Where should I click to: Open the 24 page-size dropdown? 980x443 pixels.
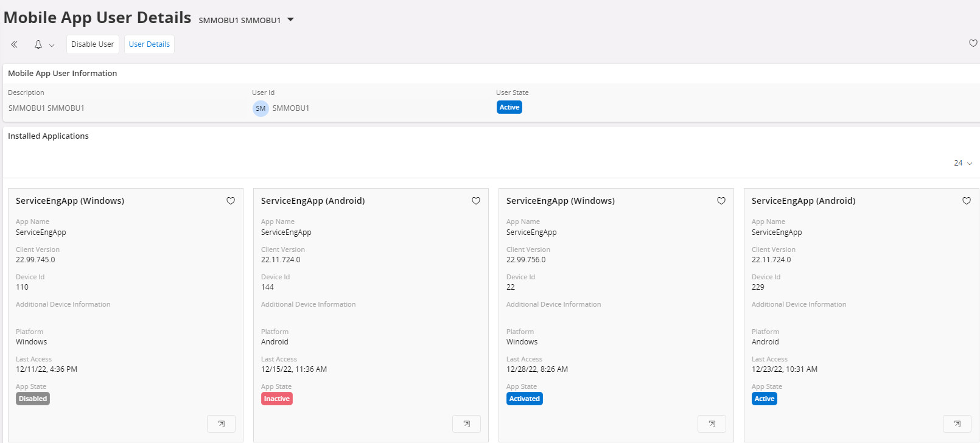963,163
